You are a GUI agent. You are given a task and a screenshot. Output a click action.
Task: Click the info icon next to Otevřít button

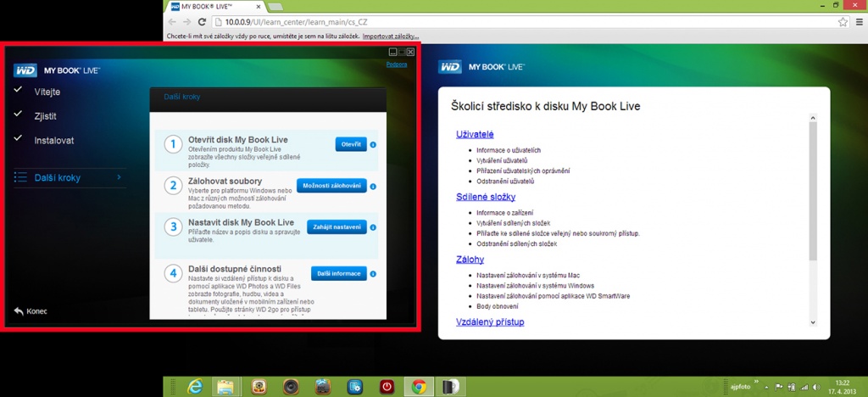pyautogui.click(x=373, y=144)
